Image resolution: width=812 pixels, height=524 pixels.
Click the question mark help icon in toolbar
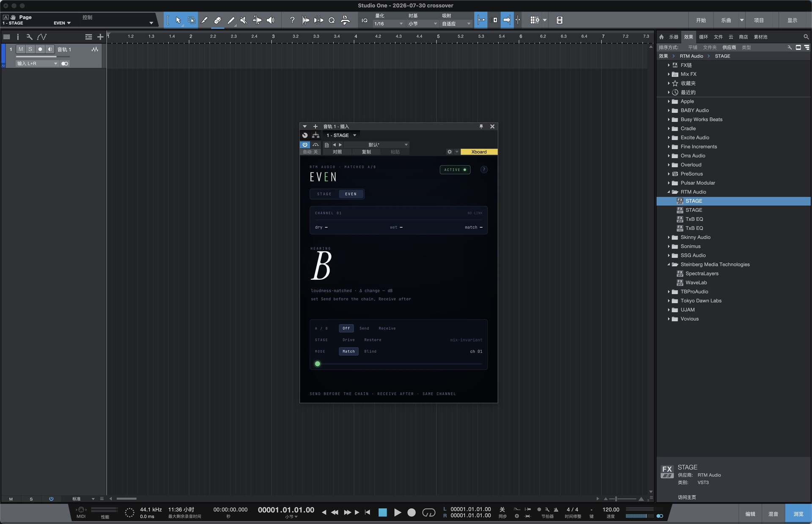pos(292,20)
